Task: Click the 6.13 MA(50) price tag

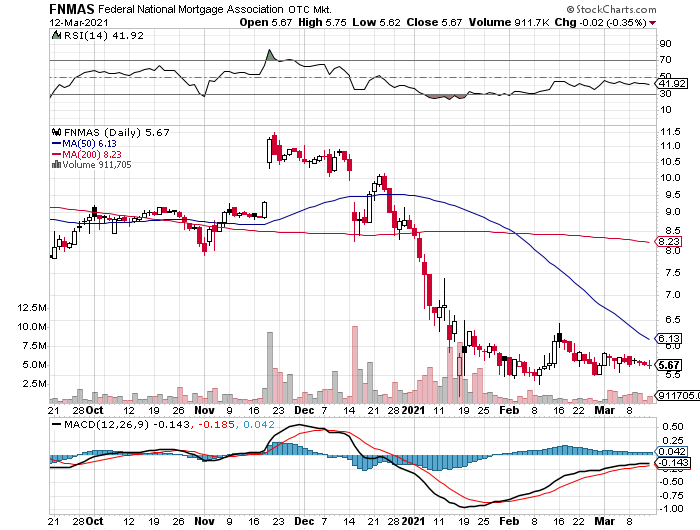Action: [669, 338]
